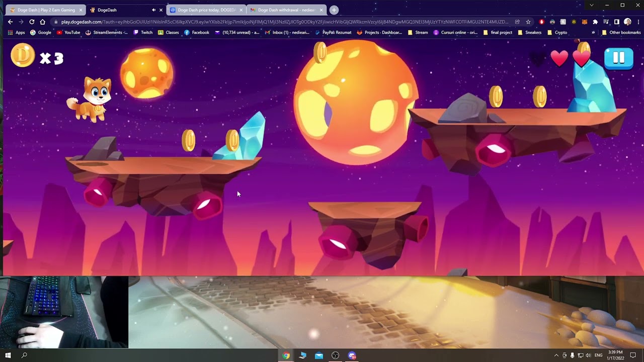644x362 pixels.
Task: Expand the Crypto bookmarks folder
Action: click(x=557, y=32)
